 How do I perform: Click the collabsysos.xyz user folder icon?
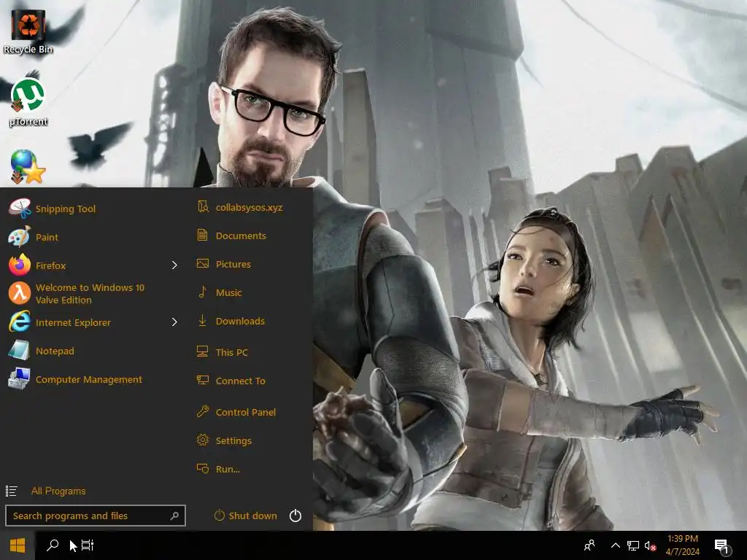pos(203,206)
